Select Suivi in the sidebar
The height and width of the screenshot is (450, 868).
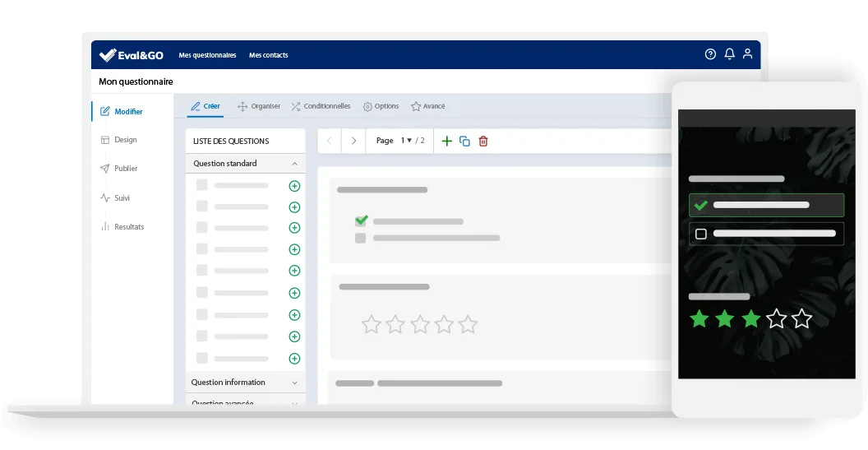(115, 197)
